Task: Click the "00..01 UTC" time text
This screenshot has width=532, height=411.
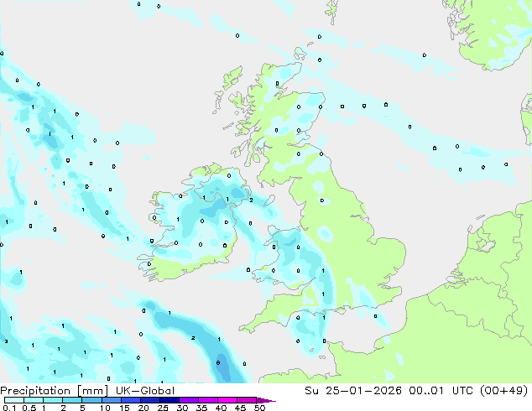Action: (x=442, y=390)
